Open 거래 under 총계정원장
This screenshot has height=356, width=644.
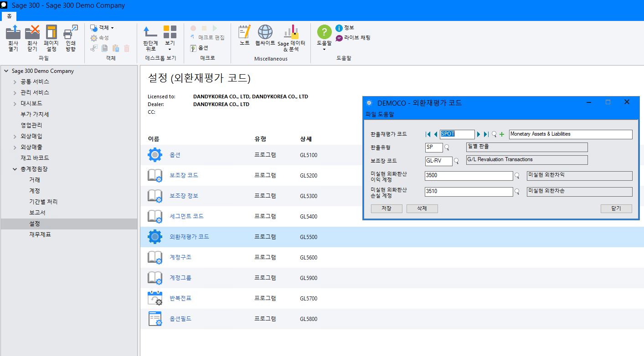(35, 180)
